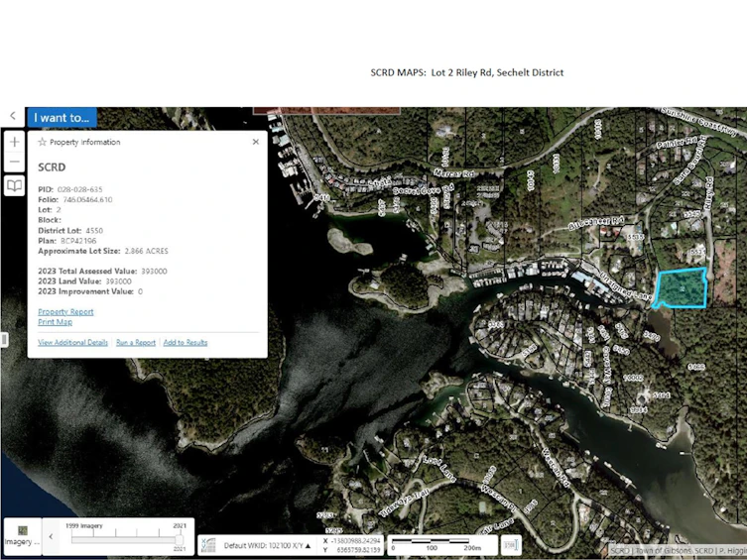Click the highlighted Lot 2 parcel on map

tap(682, 287)
